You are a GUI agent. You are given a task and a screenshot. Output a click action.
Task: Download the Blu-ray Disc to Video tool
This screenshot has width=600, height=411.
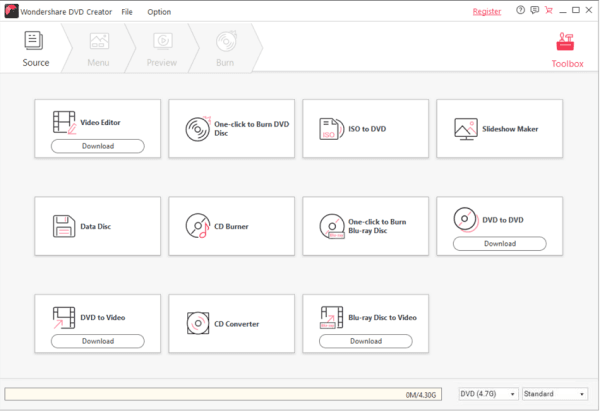point(366,341)
